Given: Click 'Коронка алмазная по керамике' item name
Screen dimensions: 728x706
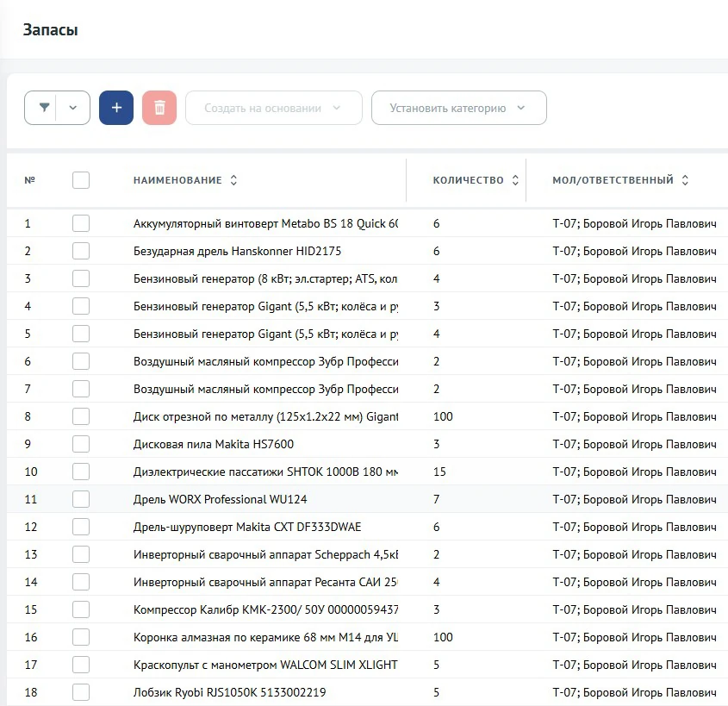Looking at the screenshot, I should point(265,637).
